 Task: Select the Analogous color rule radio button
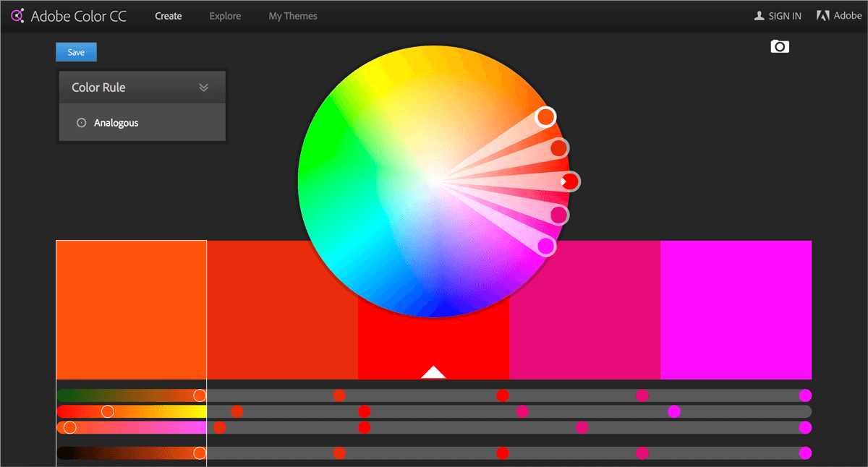(x=82, y=123)
